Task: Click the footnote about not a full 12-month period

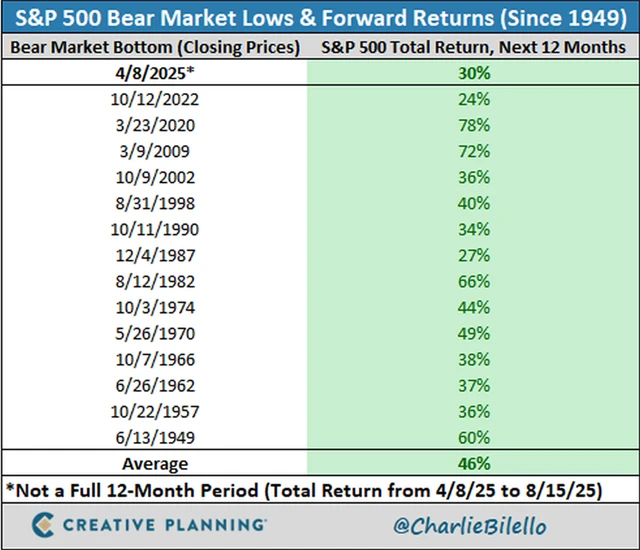Action: coord(320,491)
